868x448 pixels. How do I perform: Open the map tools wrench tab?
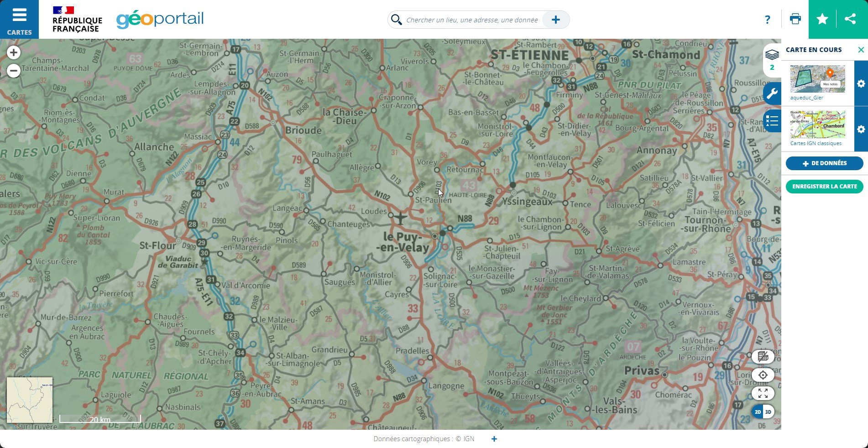point(772,94)
